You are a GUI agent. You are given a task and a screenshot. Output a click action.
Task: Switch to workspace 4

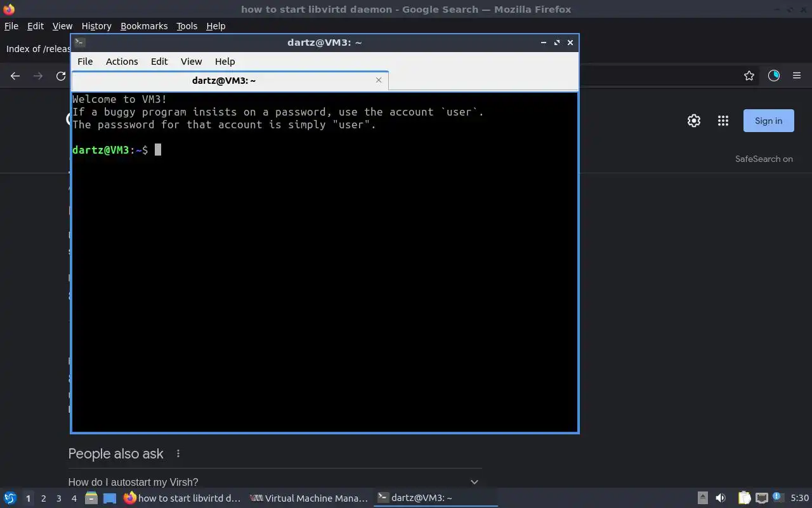point(74,498)
